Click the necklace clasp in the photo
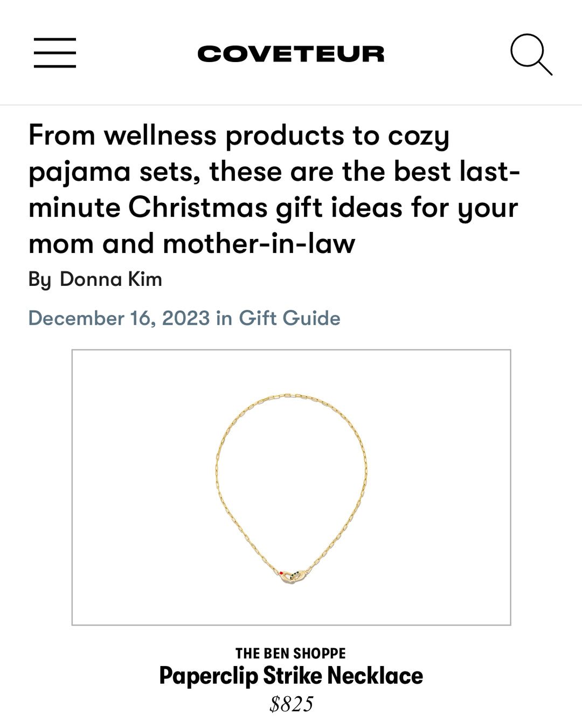The height and width of the screenshot is (728, 582). pos(292,575)
